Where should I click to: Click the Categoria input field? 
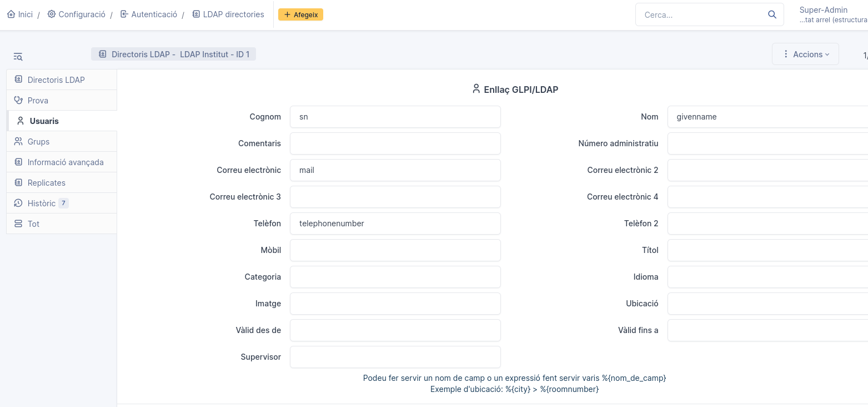point(395,277)
